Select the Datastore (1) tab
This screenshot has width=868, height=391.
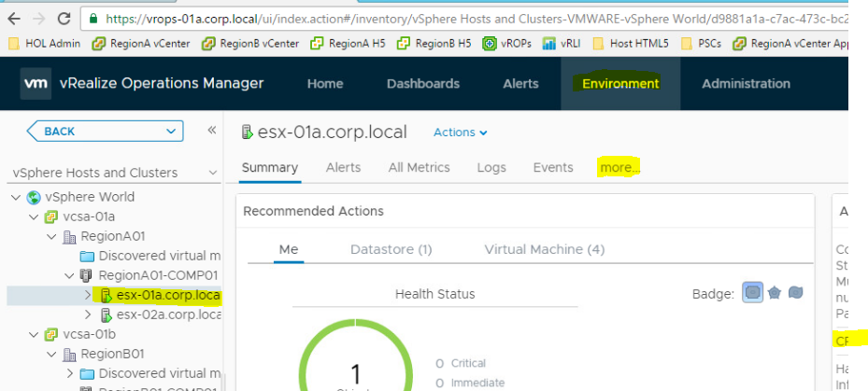(391, 249)
